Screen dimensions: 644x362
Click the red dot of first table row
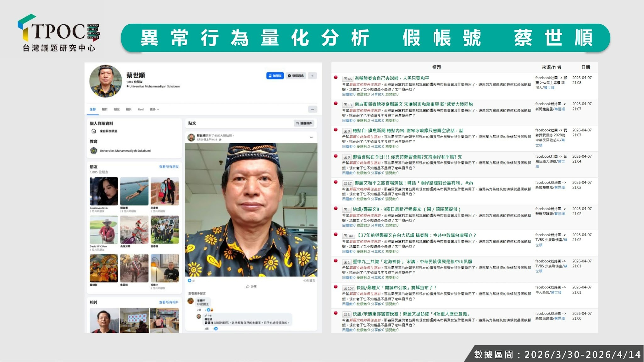point(336,77)
